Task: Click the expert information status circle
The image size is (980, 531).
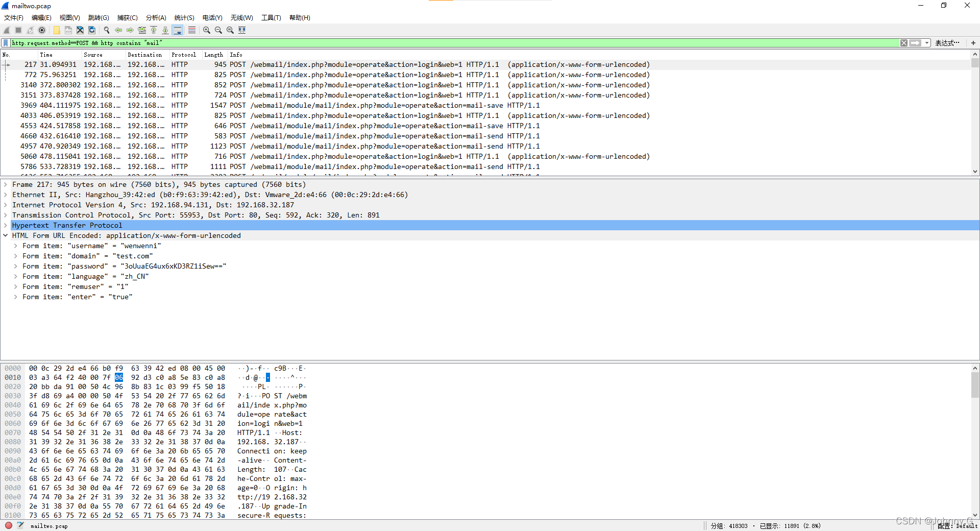Action: point(9,525)
